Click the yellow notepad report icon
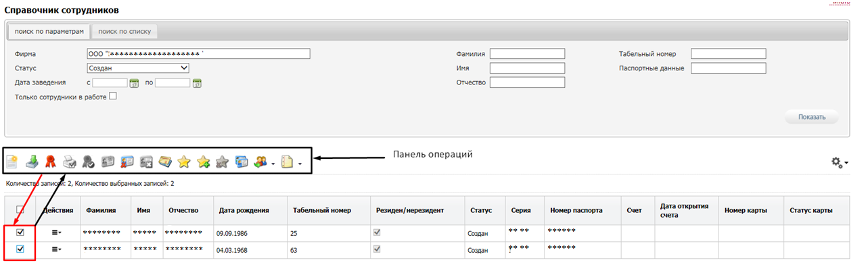The height and width of the screenshot is (269, 868). 288,162
